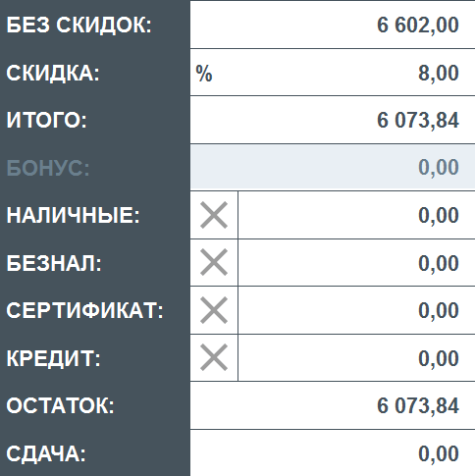Viewport: 475px width, 476px height.
Task: Select the КРЕДИТ amount input field
Action: coord(356,357)
